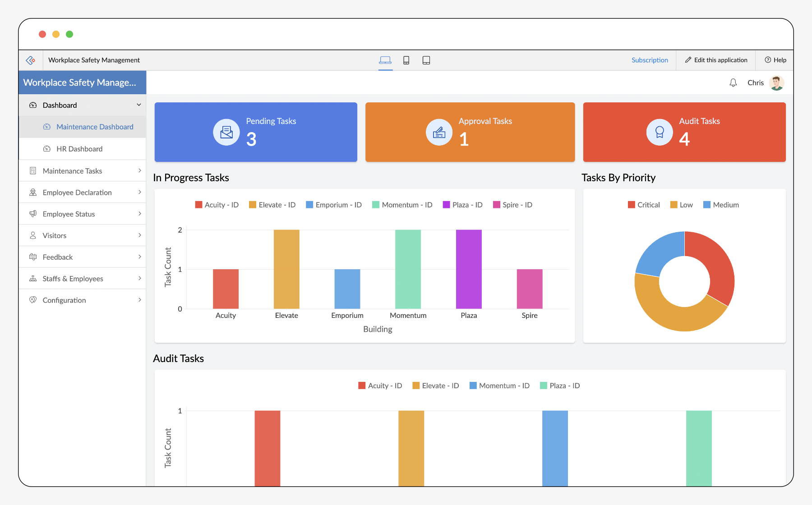
Task: Click the Approval Tasks signing icon
Action: [439, 132]
